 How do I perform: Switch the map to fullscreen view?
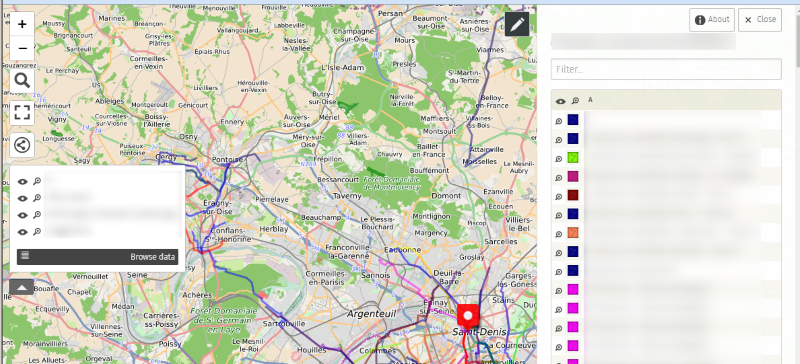pos(22,113)
